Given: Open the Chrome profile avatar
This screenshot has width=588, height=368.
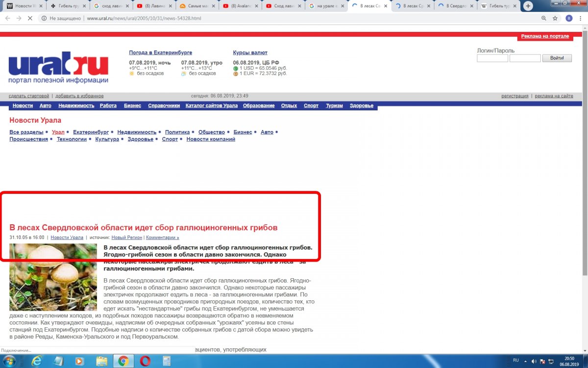Looking at the screenshot, I should click(569, 18).
